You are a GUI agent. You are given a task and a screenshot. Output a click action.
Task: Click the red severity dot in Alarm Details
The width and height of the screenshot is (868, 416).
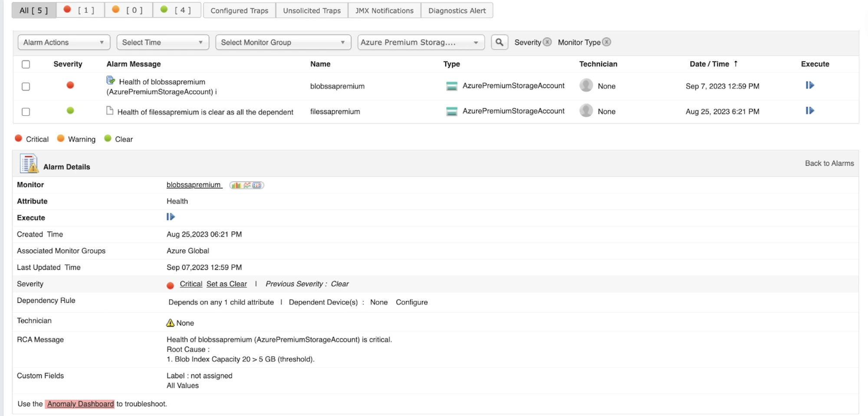(x=171, y=285)
